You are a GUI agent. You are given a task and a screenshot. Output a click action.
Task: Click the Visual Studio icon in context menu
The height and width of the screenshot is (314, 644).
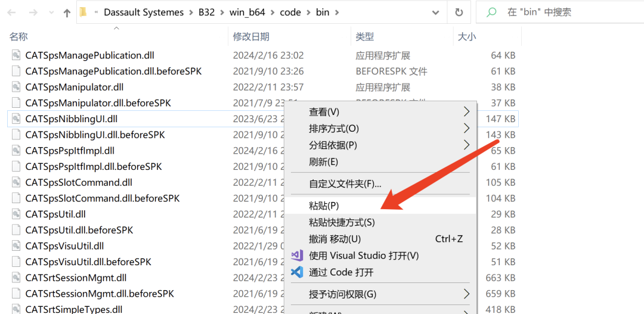pyautogui.click(x=297, y=256)
